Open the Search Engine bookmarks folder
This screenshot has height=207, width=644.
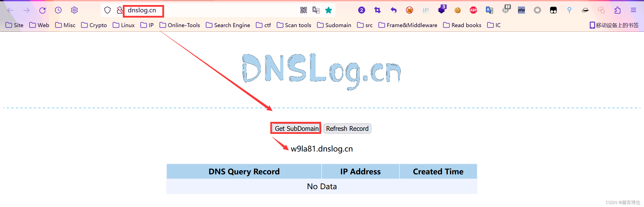(228, 25)
